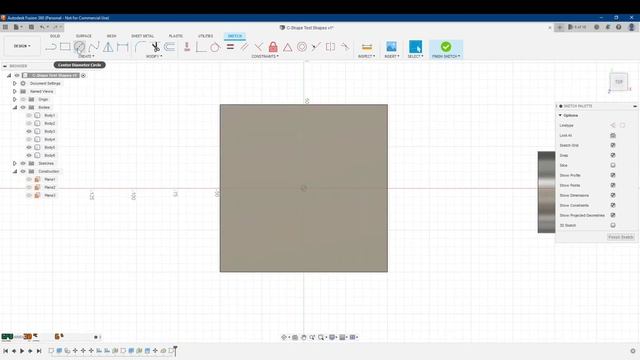Toggle Snap checkbox in Sketch Palette
Viewport: 640px width, 360px height.
(x=613, y=155)
